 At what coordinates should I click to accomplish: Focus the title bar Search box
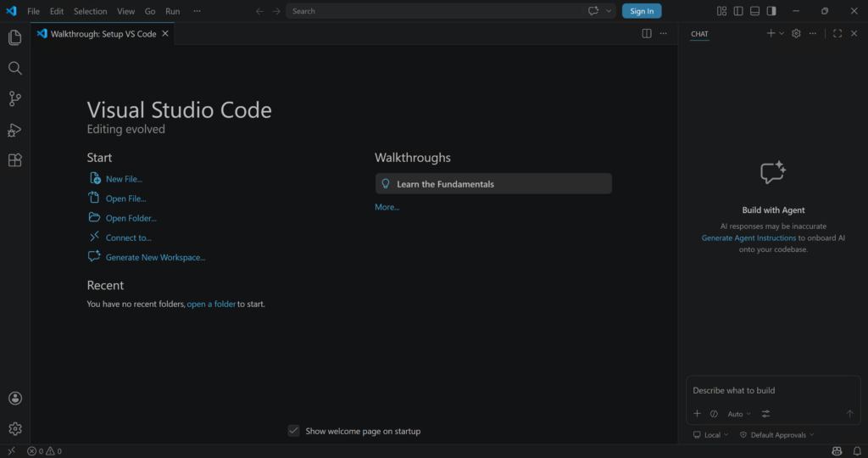[x=435, y=11]
